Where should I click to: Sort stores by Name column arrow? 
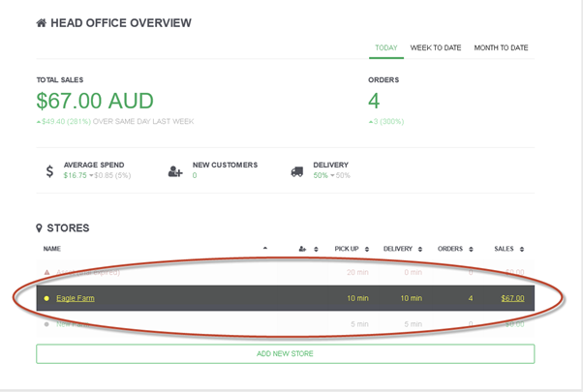coord(265,249)
